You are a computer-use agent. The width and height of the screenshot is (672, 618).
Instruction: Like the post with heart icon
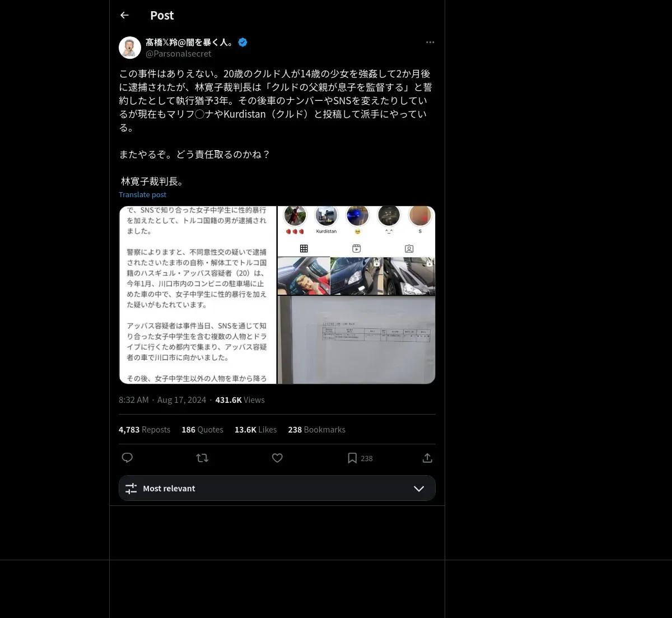click(277, 458)
